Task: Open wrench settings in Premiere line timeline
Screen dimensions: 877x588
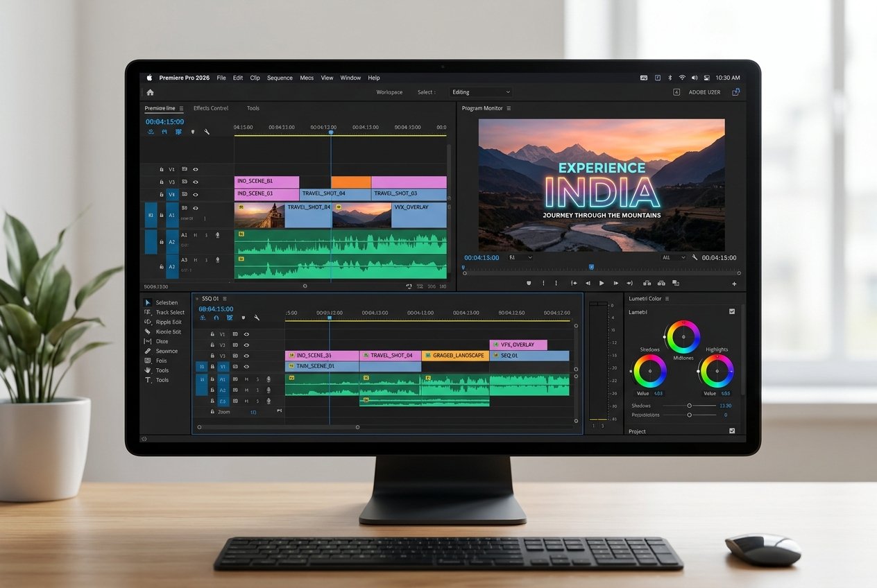Action: (207, 132)
